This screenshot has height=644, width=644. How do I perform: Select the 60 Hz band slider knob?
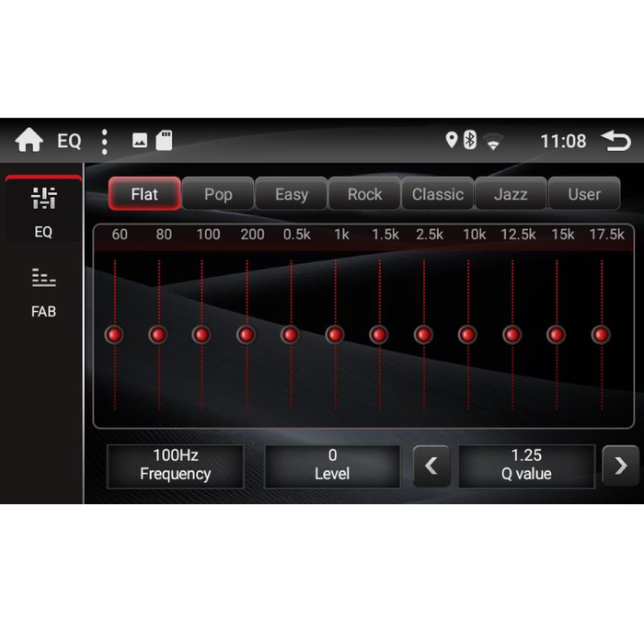114,335
